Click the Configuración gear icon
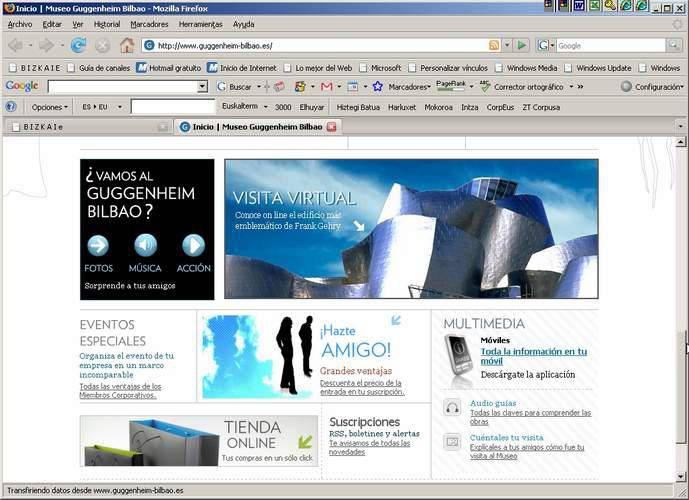 (626, 87)
